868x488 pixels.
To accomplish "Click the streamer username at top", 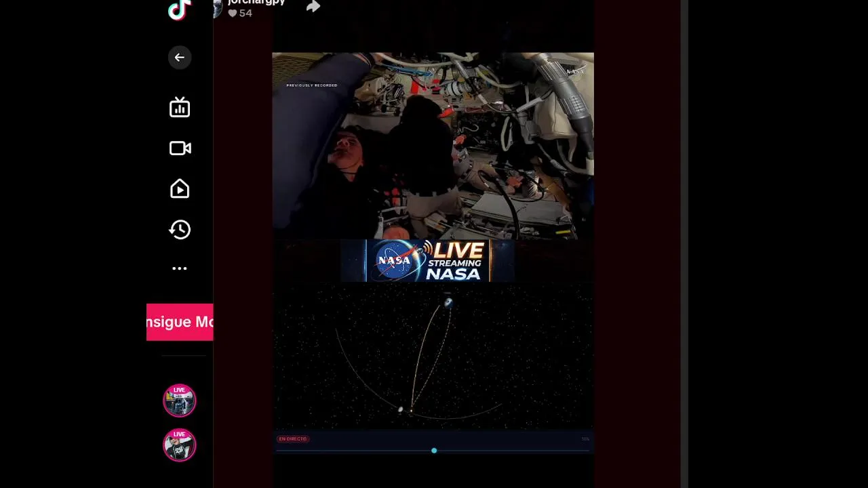I will [x=256, y=3].
